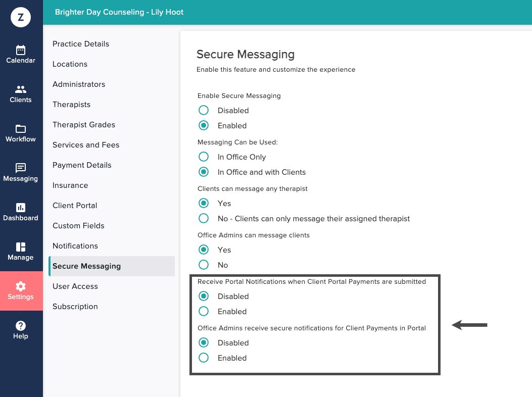Screen dimensions: 532x397
Task: Open the Clients people icon
Action: coord(21,89)
